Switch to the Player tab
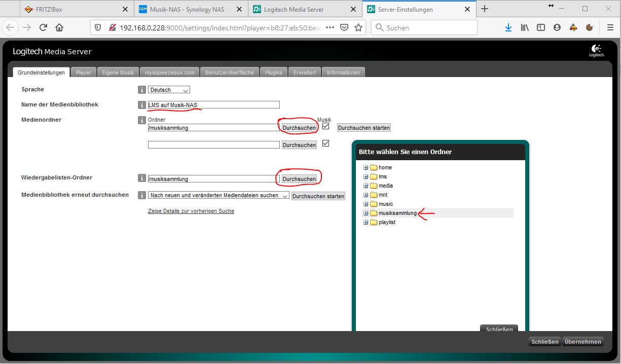621x364 pixels. tap(84, 72)
